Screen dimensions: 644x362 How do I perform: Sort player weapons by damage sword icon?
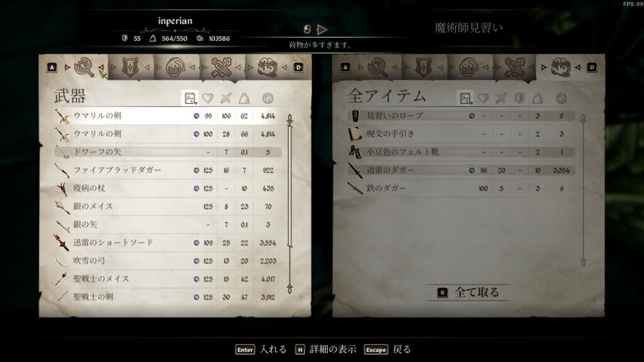tap(226, 98)
